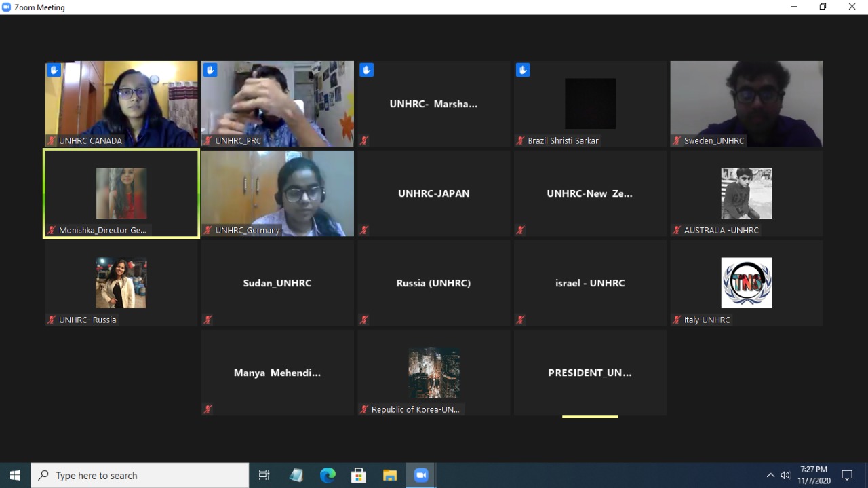Click Brazil Shristi Sarkar's black profile image

[590, 104]
